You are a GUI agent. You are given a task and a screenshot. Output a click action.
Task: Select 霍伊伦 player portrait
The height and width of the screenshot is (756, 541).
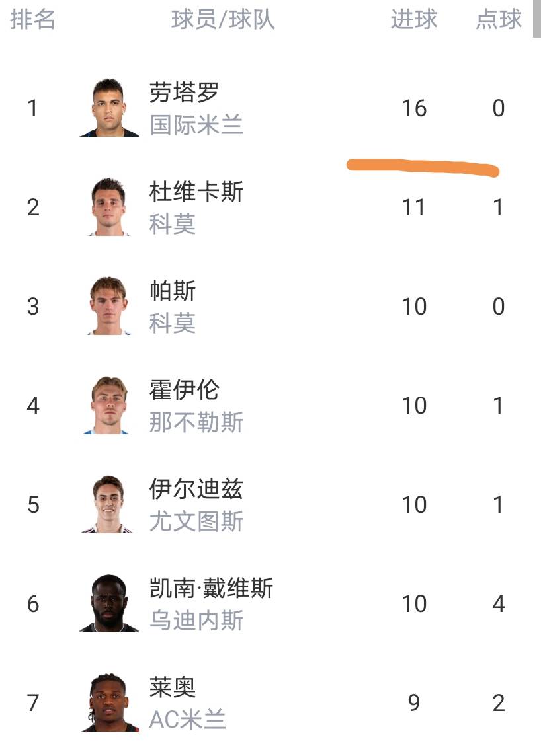click(109, 405)
